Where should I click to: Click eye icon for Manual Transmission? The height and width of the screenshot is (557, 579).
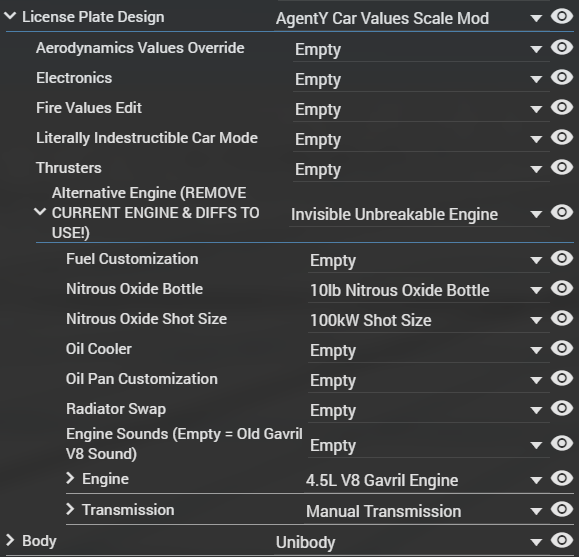(562, 509)
